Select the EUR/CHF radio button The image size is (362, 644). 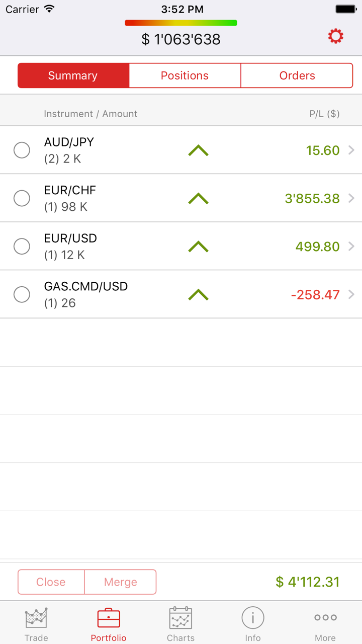[22, 198]
